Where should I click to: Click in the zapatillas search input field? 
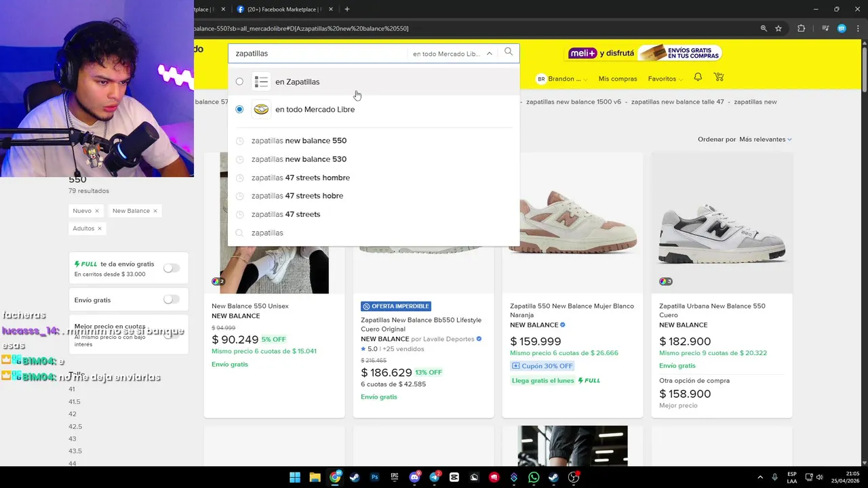pos(319,53)
